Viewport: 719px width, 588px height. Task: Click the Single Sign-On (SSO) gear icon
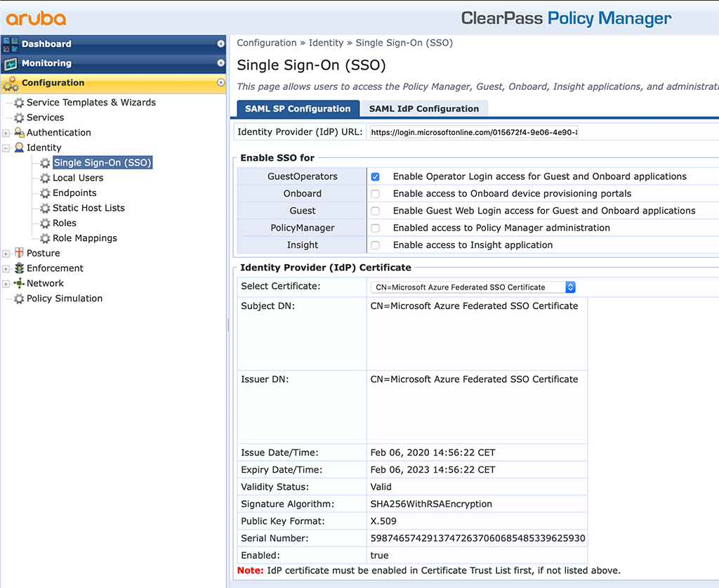coord(45,163)
